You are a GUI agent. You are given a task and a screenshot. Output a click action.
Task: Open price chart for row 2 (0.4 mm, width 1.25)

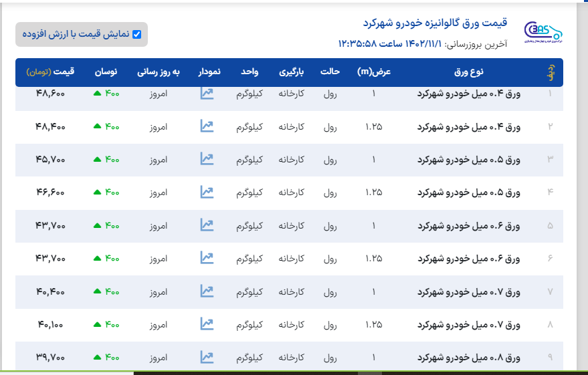(x=207, y=126)
